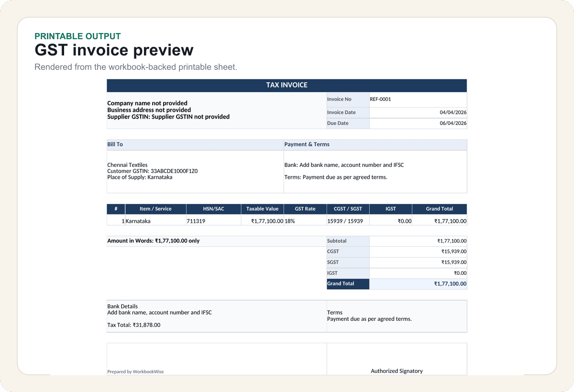Click the highlighted grand total amount ₹1,77,100.00

[418, 284]
